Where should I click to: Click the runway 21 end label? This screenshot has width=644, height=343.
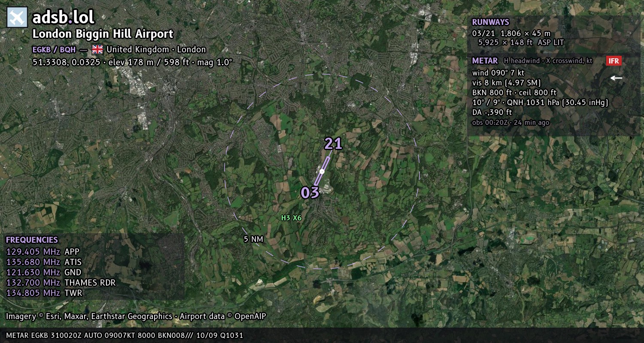[x=333, y=144]
